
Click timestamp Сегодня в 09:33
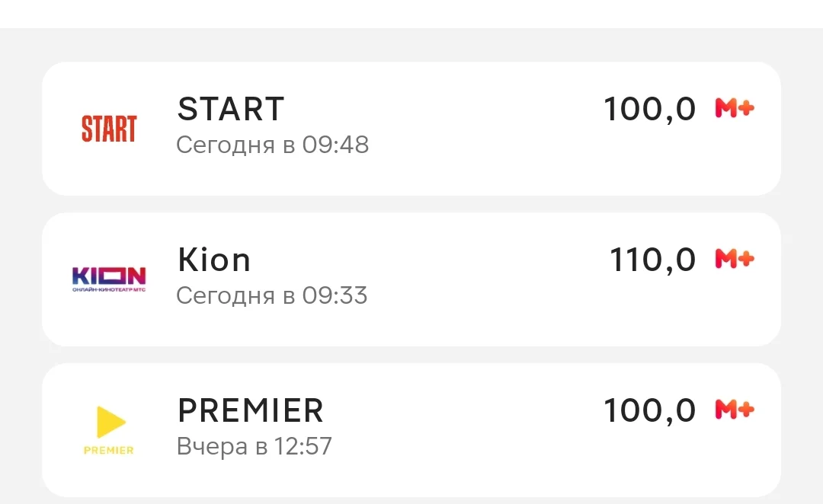[x=272, y=295]
